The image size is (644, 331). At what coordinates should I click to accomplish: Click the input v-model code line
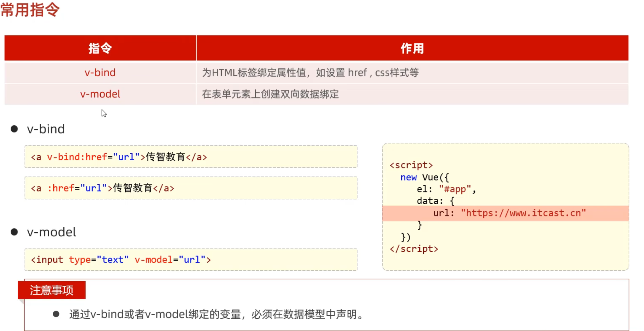(x=191, y=260)
